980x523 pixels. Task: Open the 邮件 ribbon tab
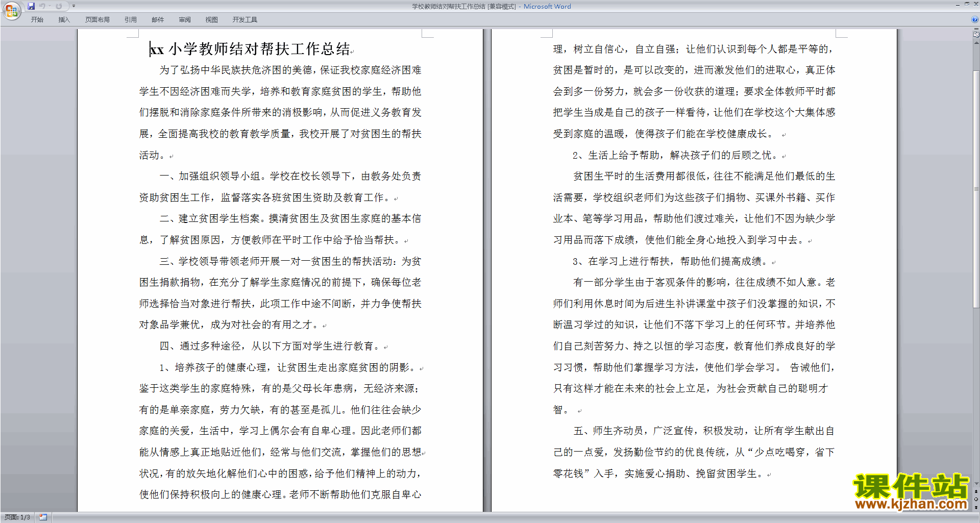pyautogui.click(x=158, y=20)
